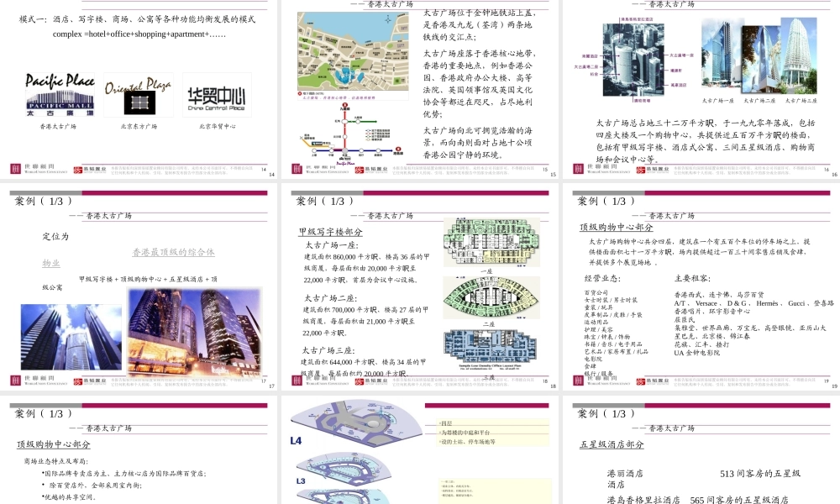Click the blue skyscrapers daytime photo
840x504 pixels.
[x=71, y=337]
